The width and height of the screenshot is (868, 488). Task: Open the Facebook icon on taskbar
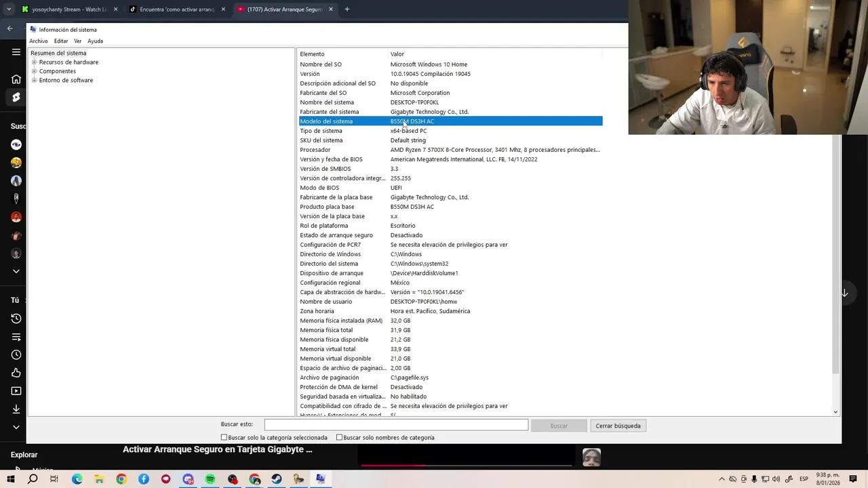pos(144,479)
